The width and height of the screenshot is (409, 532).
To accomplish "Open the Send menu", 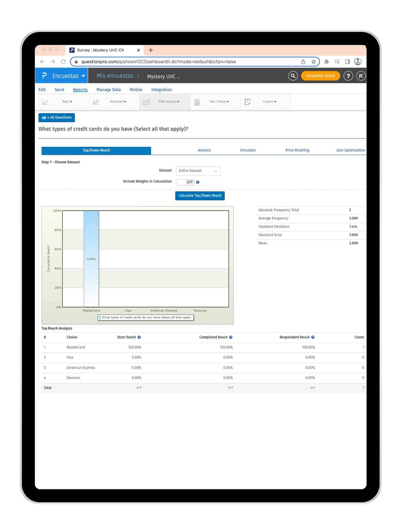I will click(x=59, y=90).
